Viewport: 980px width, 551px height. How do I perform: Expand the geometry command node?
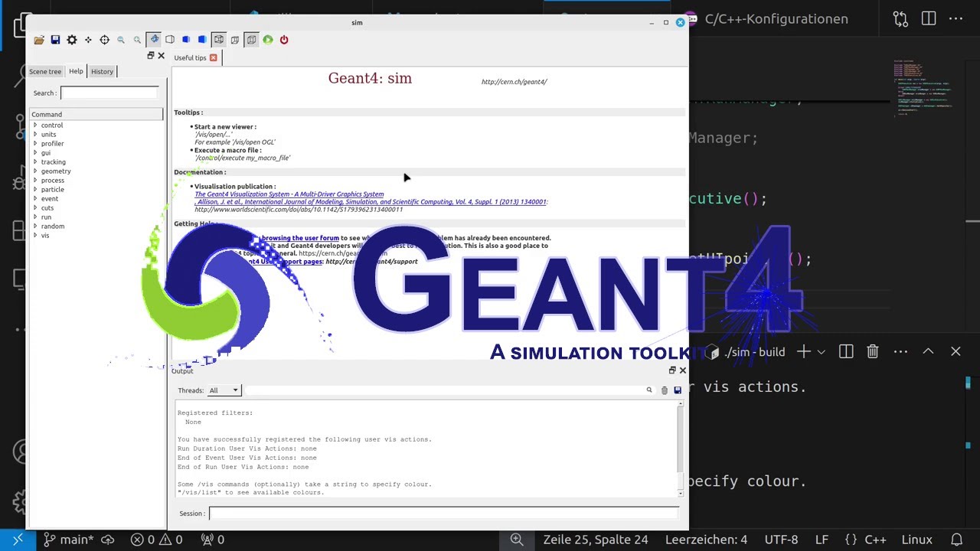click(35, 171)
